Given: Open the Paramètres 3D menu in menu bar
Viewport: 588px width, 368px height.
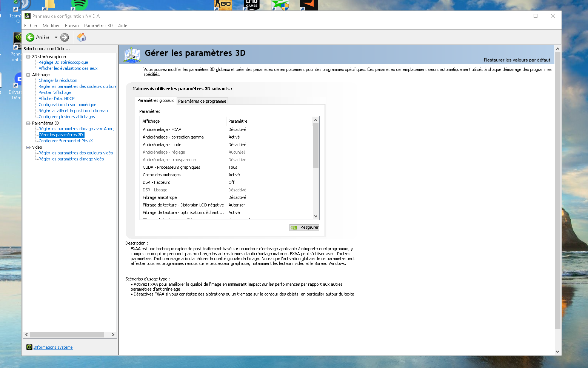Looking at the screenshot, I should (x=99, y=26).
